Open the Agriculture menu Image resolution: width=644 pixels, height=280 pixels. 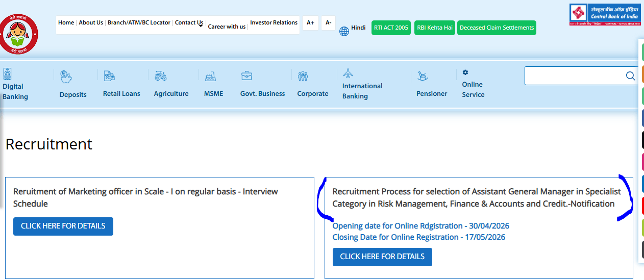(x=171, y=93)
